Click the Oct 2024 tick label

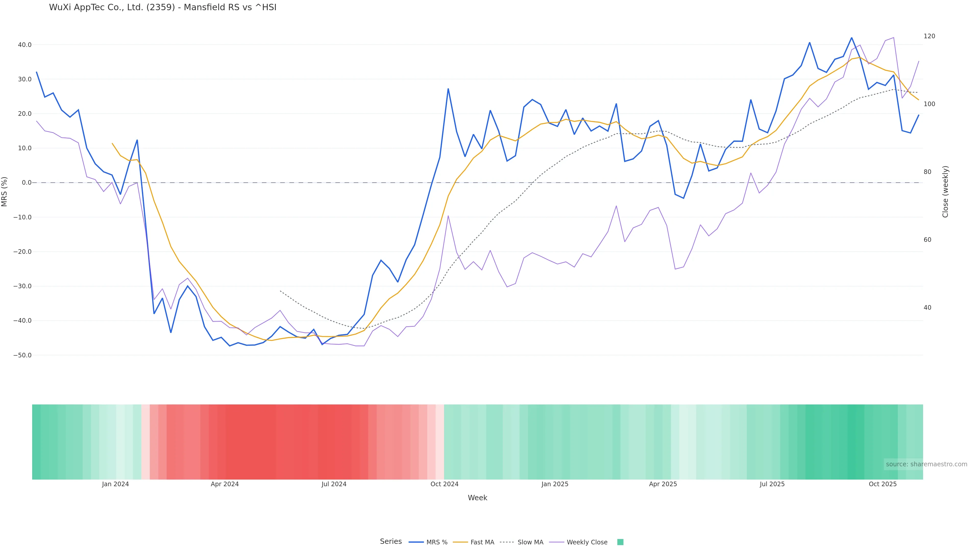tap(444, 484)
